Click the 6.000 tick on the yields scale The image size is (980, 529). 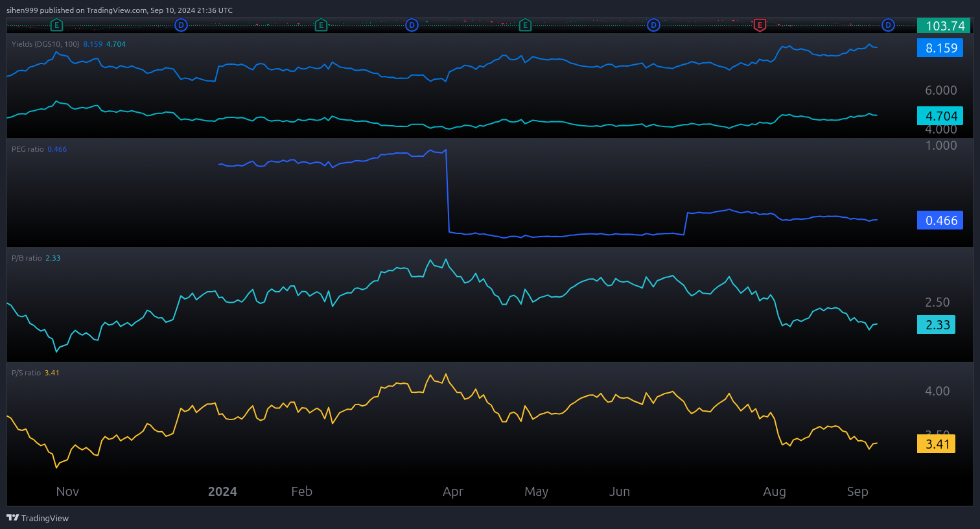941,90
